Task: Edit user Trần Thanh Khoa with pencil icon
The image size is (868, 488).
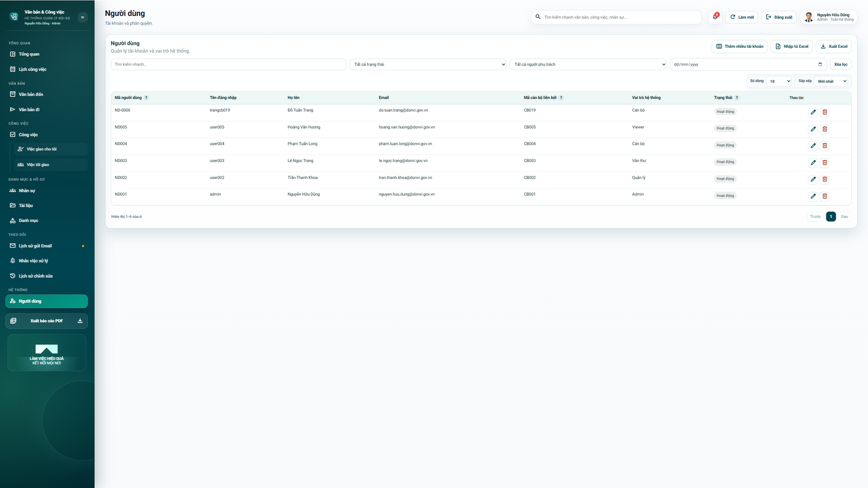Action: pos(813,179)
